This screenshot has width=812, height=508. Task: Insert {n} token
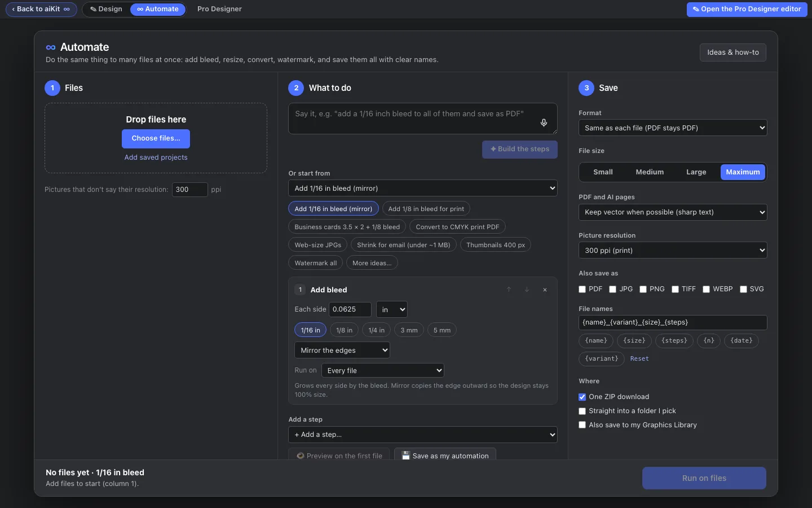[709, 341]
